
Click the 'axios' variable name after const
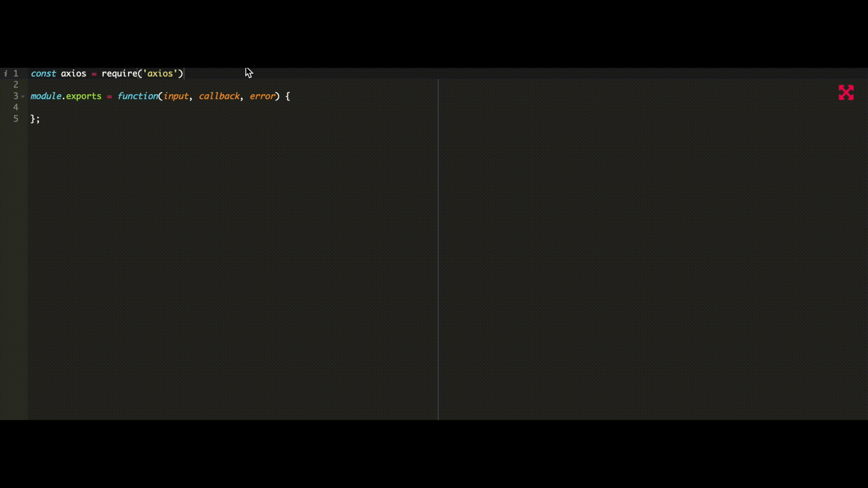[73, 73]
